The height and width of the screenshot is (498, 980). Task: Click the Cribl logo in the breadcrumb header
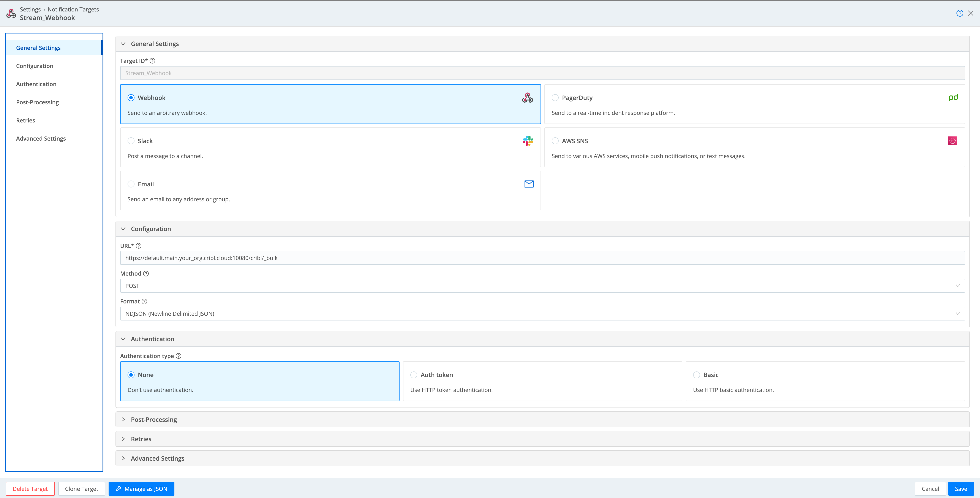pyautogui.click(x=11, y=13)
